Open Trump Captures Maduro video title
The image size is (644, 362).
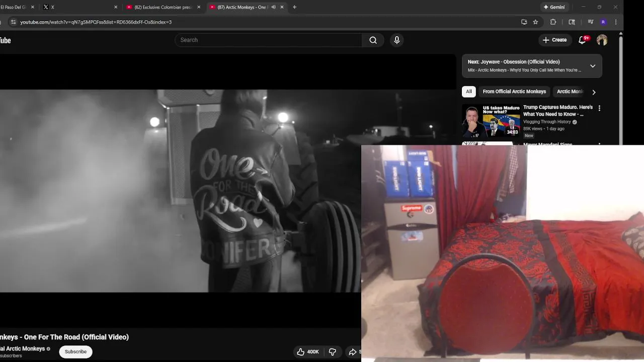pos(558,111)
